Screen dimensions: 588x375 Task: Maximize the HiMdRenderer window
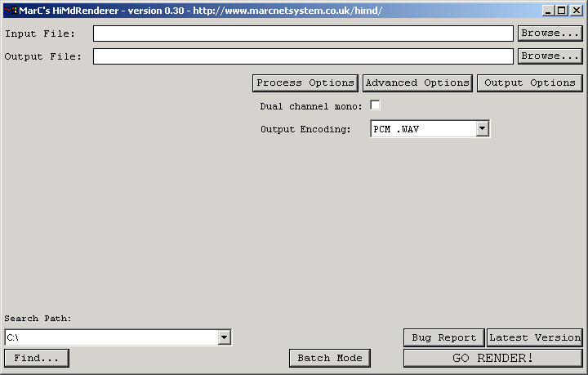pos(561,11)
